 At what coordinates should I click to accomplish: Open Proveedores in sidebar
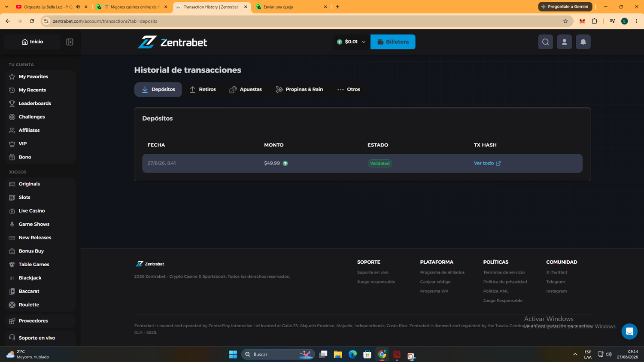(40, 321)
